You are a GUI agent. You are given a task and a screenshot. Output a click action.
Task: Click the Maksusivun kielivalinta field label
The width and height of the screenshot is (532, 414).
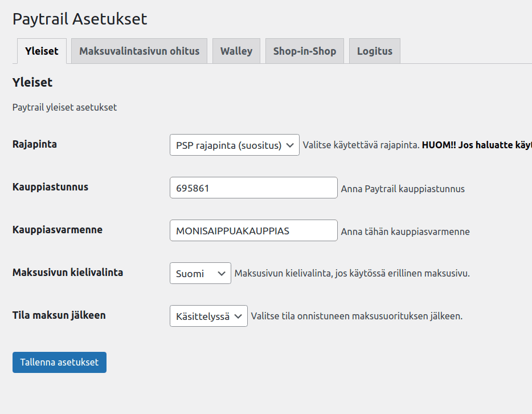pyautogui.click(x=68, y=273)
